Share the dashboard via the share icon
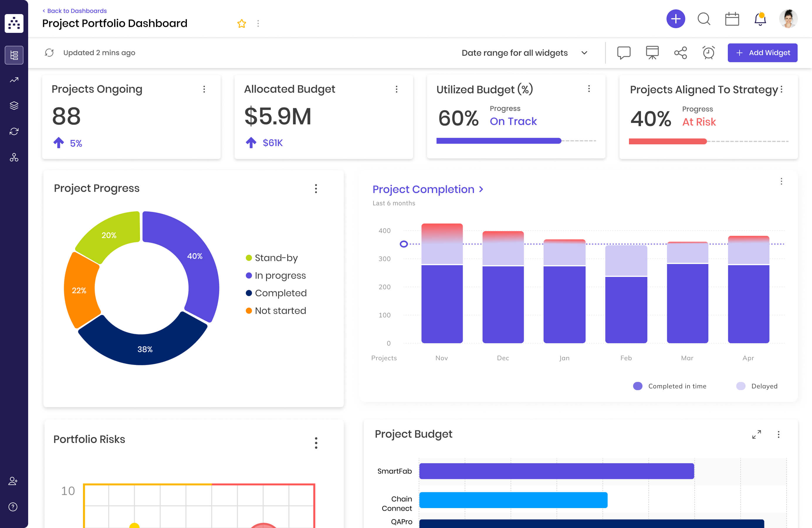Viewport: 812px width, 528px height. click(680, 53)
